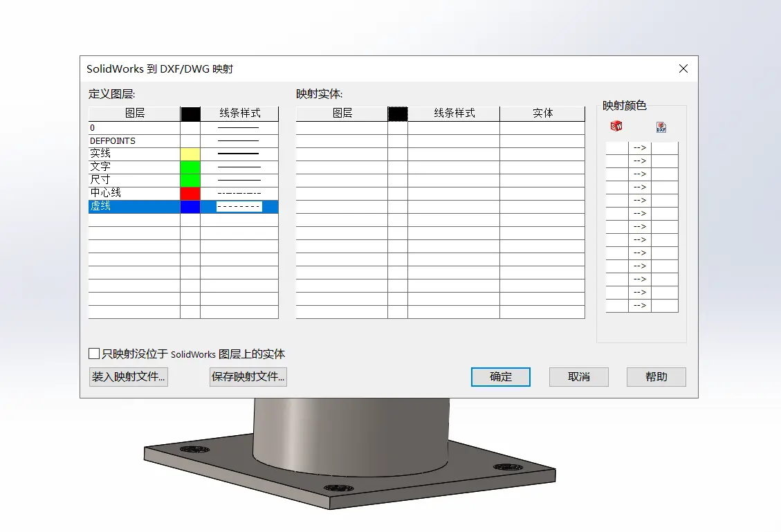
Task: Pick the red color swatch of 中心线
Action: tap(190, 193)
